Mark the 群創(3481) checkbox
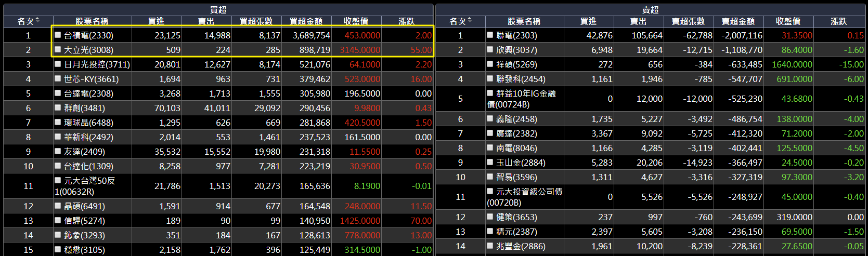This screenshot has width=868, height=256. pos(58,107)
